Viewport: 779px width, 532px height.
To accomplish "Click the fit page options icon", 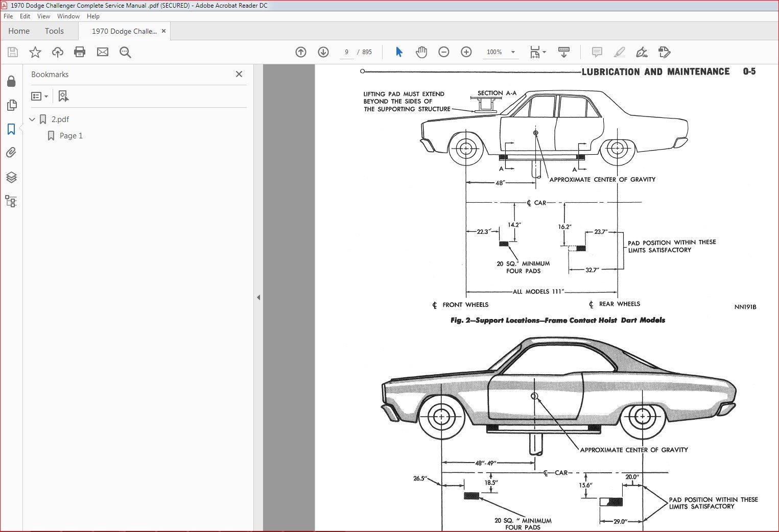I will pyautogui.click(x=538, y=52).
